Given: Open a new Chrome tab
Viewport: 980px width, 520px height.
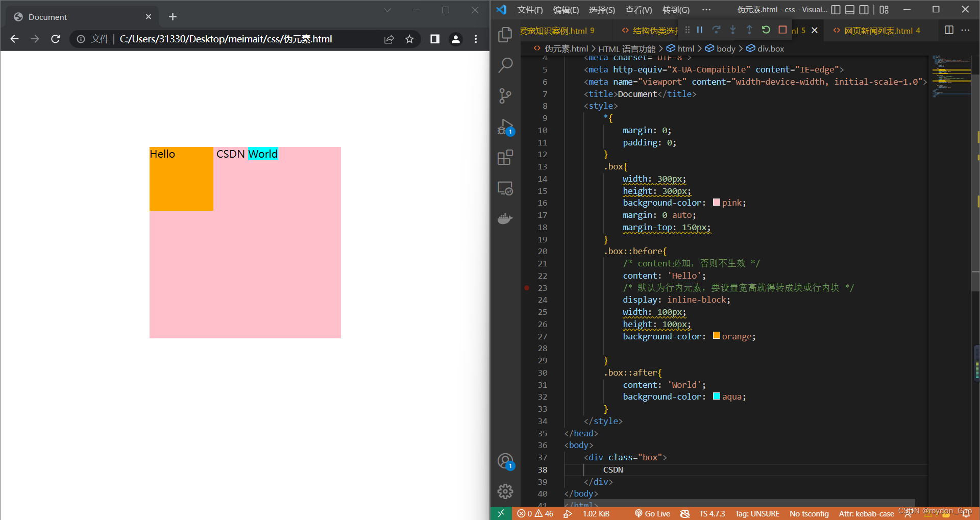Looking at the screenshot, I should click(173, 17).
